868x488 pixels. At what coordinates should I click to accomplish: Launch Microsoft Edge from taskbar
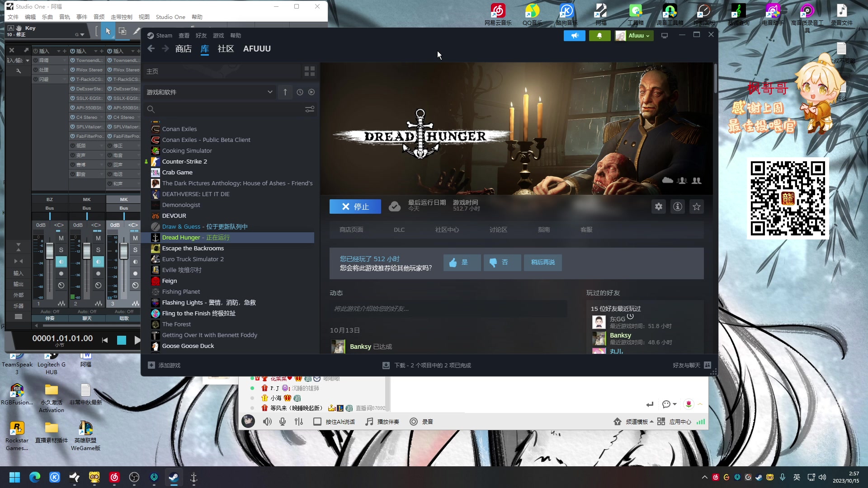click(x=35, y=477)
